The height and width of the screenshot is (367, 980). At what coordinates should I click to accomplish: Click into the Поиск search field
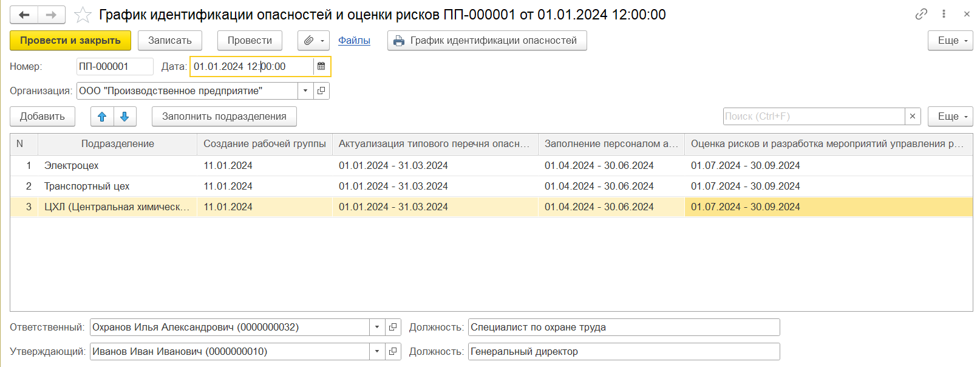tap(814, 116)
